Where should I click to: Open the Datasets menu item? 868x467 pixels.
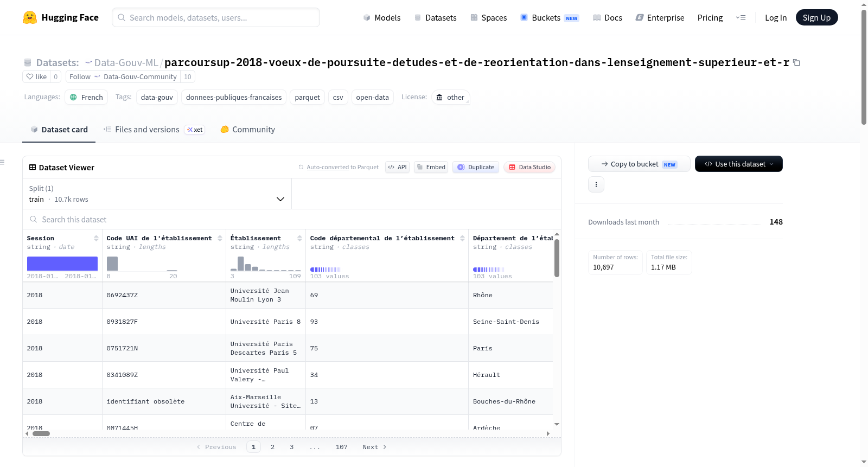coord(435,17)
